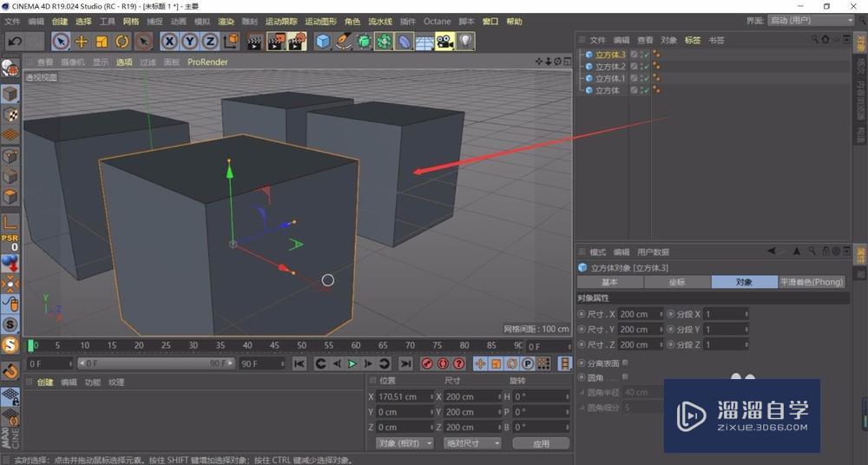Click Render View clapperboard icon
This screenshot has height=465, width=868.
[x=254, y=42]
